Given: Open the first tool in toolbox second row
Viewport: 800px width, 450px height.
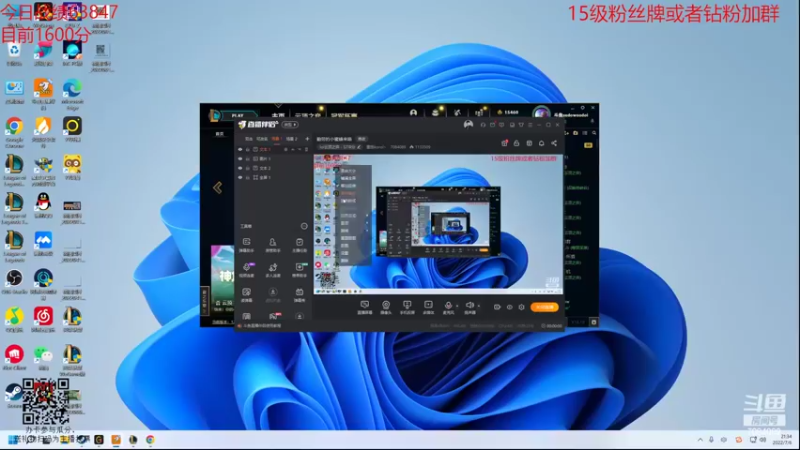Looking at the screenshot, I should pos(246,269).
